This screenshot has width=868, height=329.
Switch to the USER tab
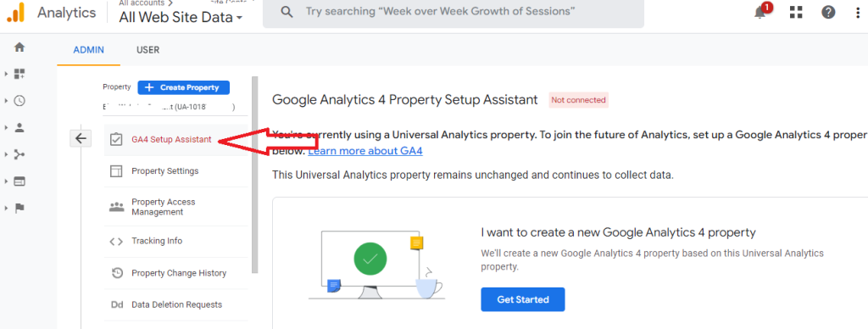147,50
